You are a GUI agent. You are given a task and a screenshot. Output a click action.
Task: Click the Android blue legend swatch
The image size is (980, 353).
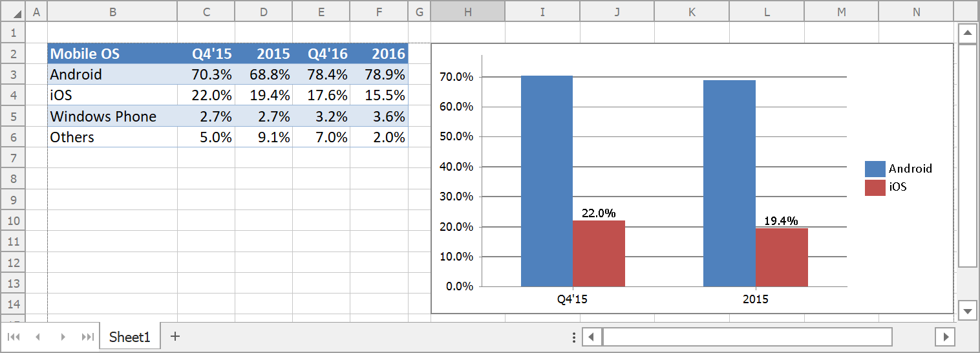tap(875, 169)
